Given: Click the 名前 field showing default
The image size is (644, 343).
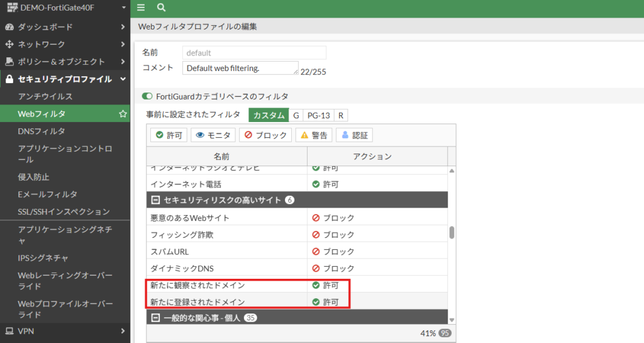Looking at the screenshot, I should [x=254, y=53].
